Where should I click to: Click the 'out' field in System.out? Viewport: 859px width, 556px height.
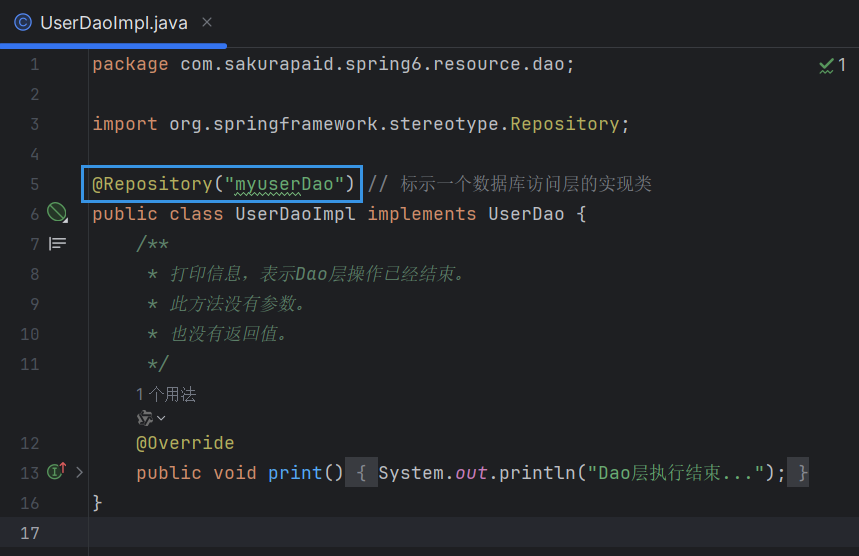point(471,472)
